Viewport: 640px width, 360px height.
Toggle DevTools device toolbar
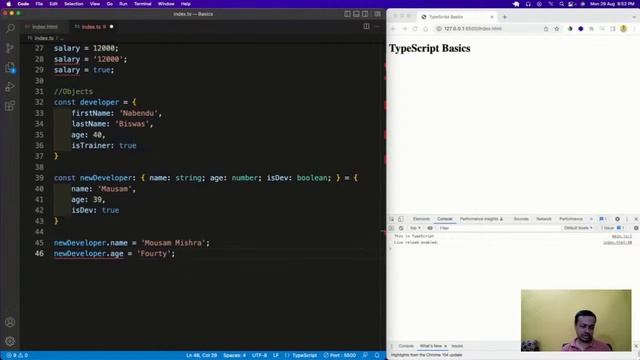pyautogui.click(x=401, y=219)
